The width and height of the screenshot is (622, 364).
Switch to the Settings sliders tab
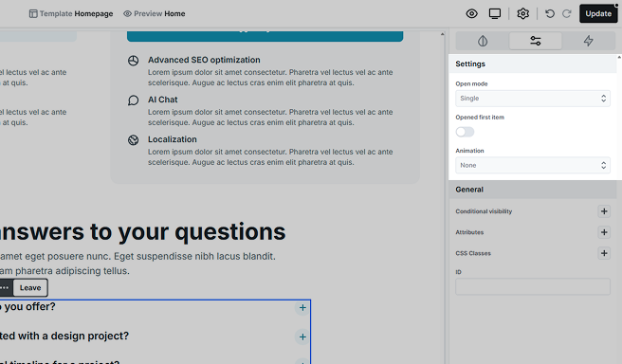[535, 41]
